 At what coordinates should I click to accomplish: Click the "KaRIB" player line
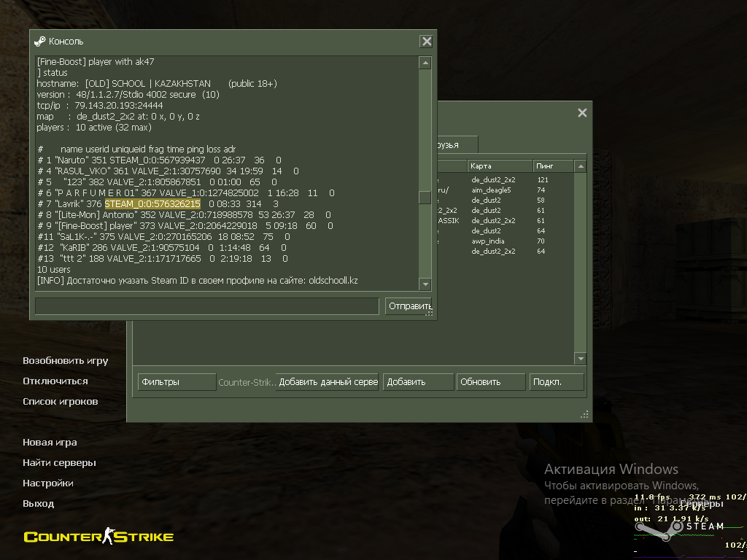(162, 248)
